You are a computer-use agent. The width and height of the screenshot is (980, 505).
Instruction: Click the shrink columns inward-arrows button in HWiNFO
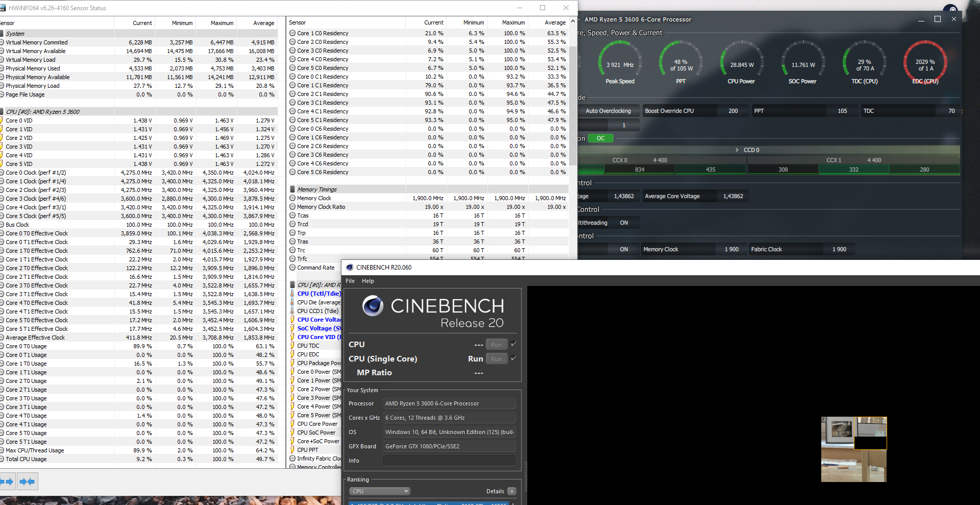point(27,482)
